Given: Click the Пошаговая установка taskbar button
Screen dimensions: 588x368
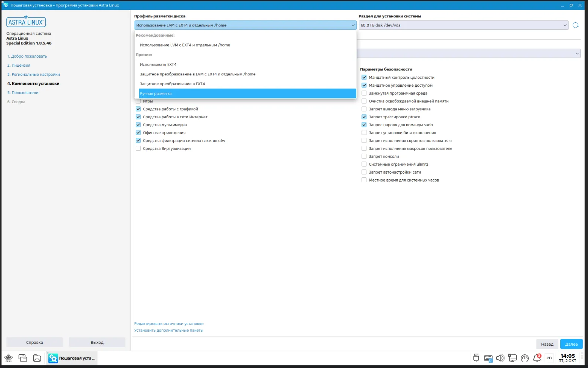Looking at the screenshot, I should (x=72, y=358).
